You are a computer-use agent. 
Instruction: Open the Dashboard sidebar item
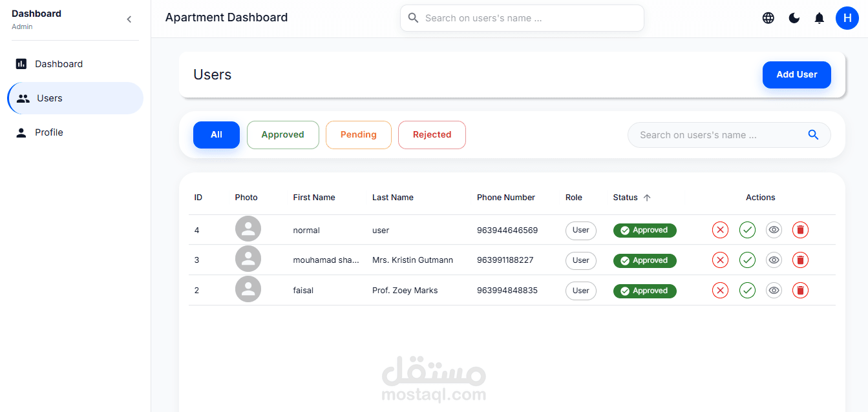pyautogui.click(x=76, y=64)
